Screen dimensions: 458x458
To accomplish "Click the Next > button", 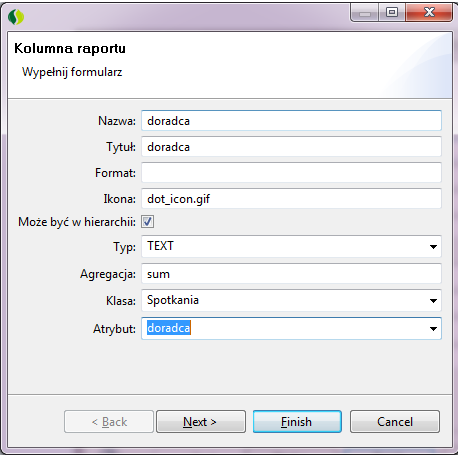I will pos(201,422).
